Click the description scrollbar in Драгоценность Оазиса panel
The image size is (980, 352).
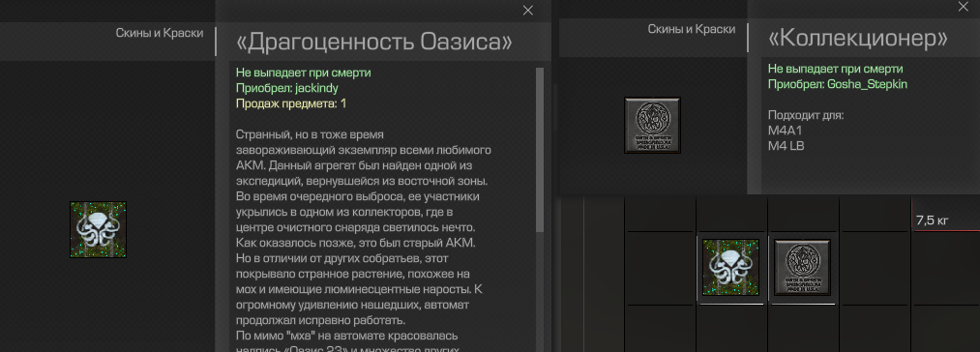(x=540, y=150)
